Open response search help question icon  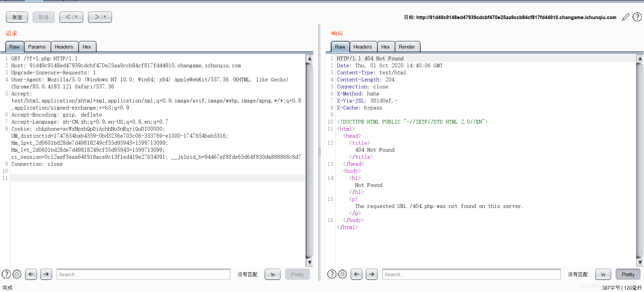[332, 274]
